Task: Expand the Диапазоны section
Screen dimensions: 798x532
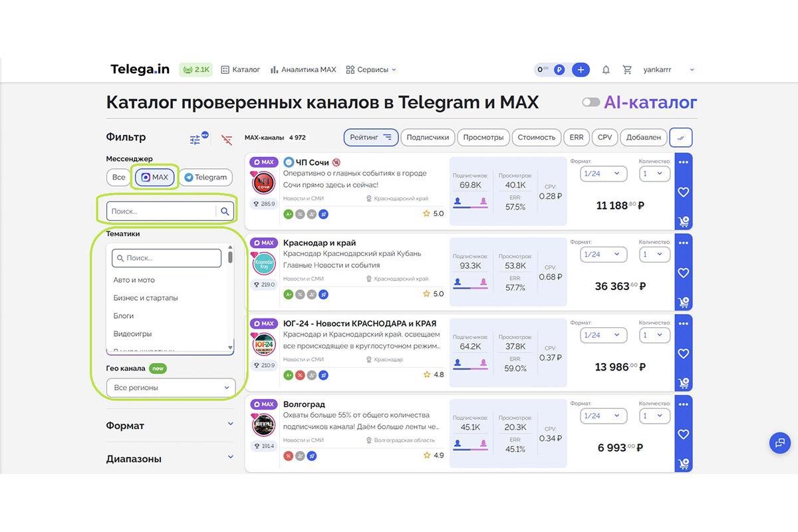Action: click(169, 458)
